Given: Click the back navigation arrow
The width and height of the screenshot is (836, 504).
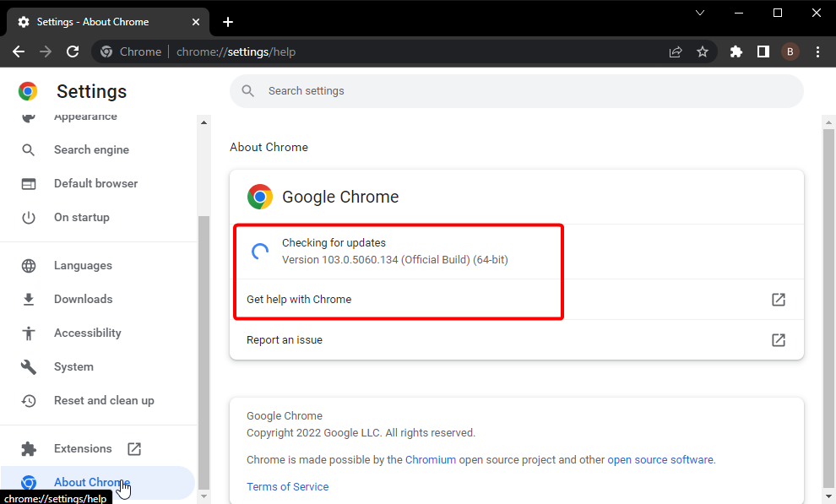Looking at the screenshot, I should coord(19,51).
